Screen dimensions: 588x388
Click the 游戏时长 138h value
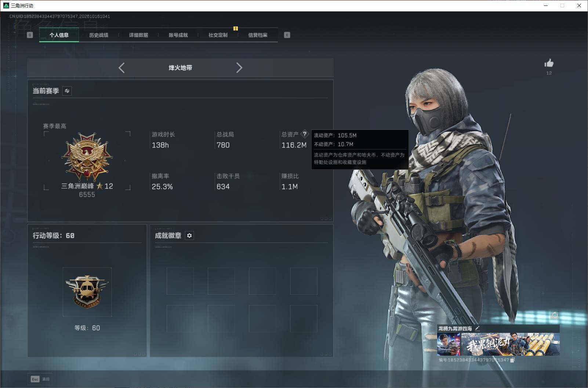tap(160, 145)
